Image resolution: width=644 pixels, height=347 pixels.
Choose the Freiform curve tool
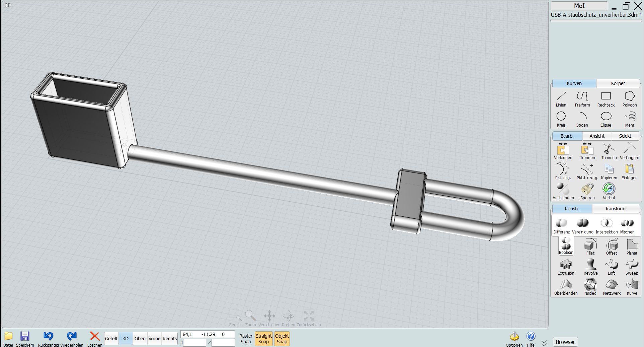point(582,99)
